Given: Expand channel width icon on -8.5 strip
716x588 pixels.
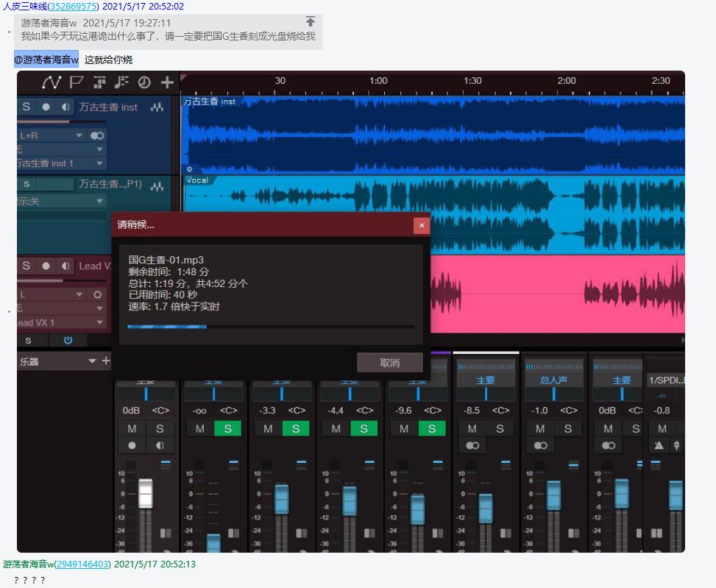Looking at the screenshot, I should pyautogui.click(x=506, y=533).
